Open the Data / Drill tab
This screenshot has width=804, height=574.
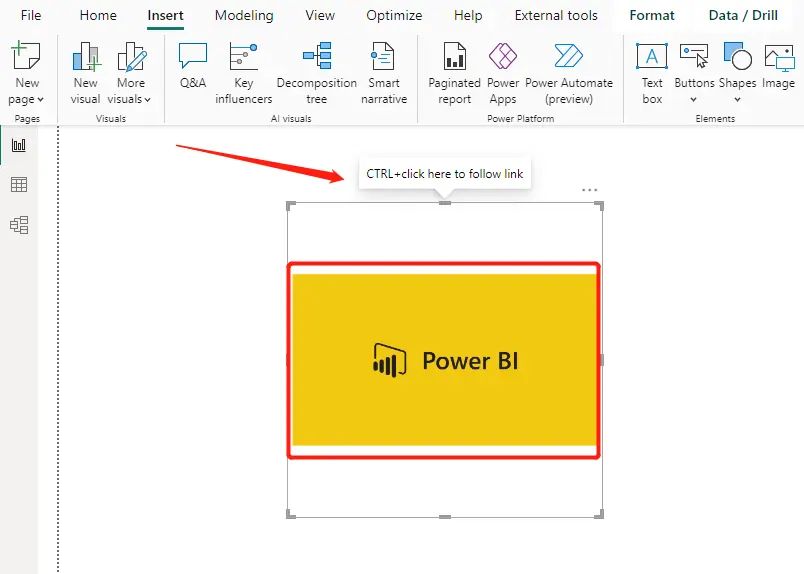coord(743,15)
